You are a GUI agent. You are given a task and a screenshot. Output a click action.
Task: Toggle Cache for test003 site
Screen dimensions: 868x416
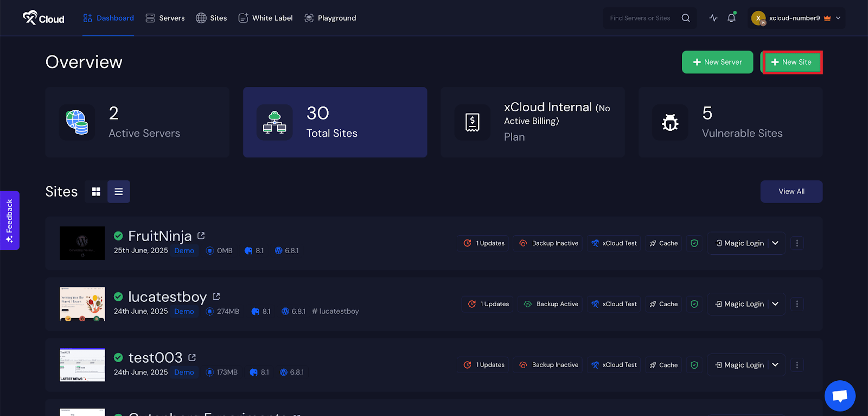coord(663,365)
